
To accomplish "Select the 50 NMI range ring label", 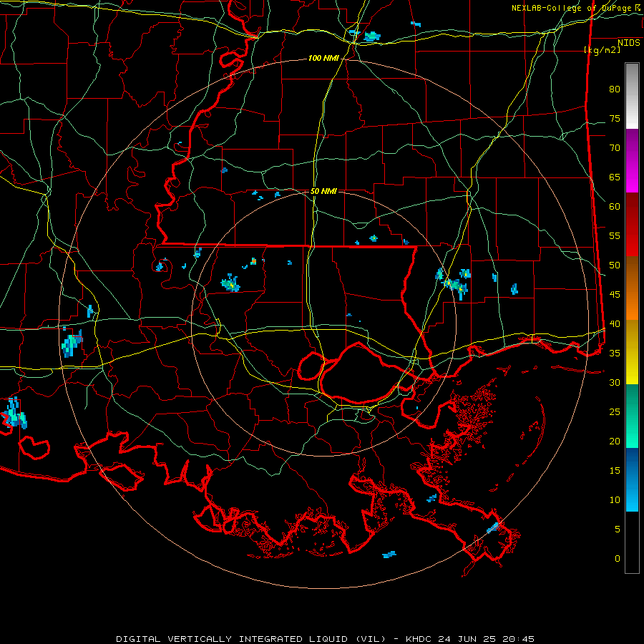I will click(x=323, y=191).
